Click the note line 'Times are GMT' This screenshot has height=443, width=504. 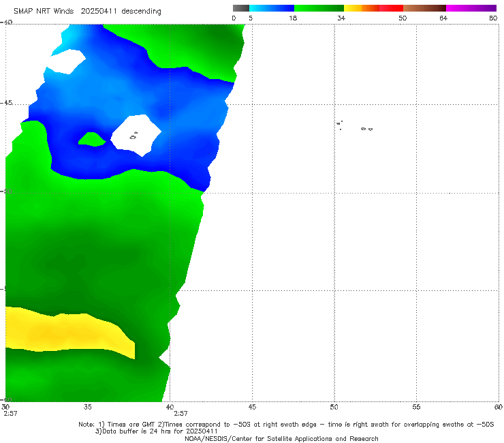click(x=131, y=425)
